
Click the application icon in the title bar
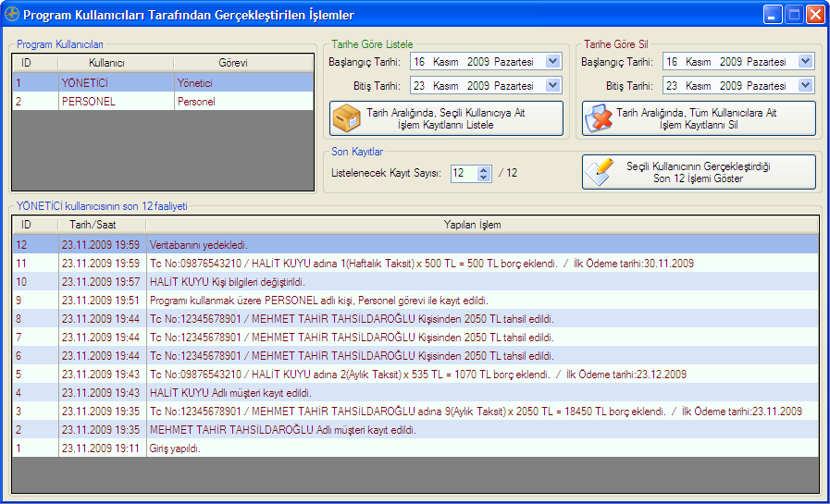pyautogui.click(x=11, y=14)
